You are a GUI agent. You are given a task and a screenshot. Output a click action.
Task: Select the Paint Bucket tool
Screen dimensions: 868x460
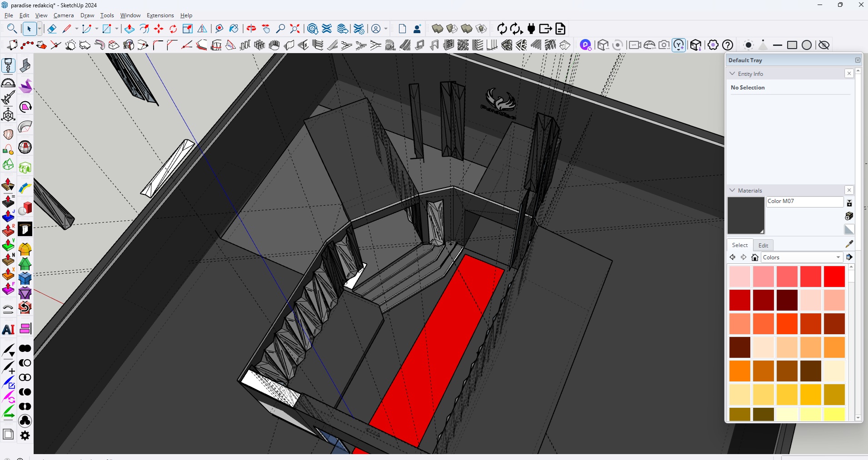tap(234, 29)
